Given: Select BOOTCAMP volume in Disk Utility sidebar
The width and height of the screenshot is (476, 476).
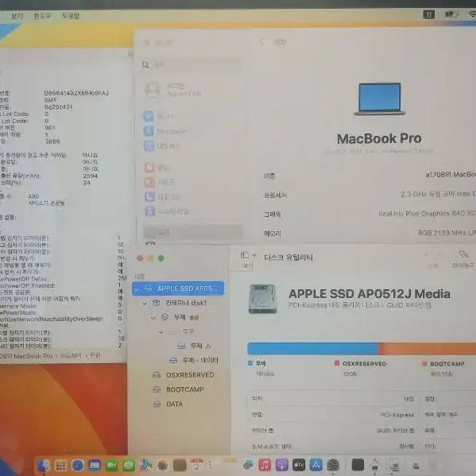Looking at the screenshot, I should point(178,389).
